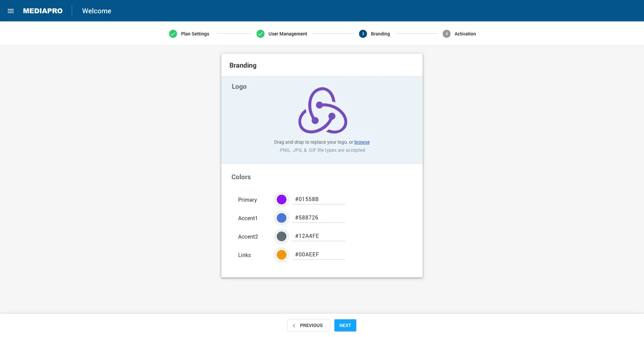Image resolution: width=644 pixels, height=337 pixels.
Task: Click the browse link to upload logo
Action: click(362, 142)
